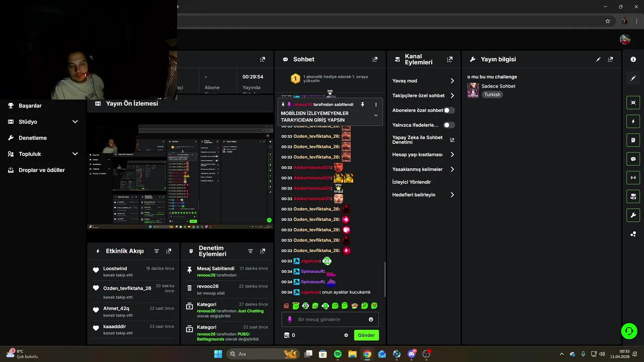Open the info icon in right sidebar
Image resolution: width=644 pixels, height=362 pixels.
click(x=633, y=59)
